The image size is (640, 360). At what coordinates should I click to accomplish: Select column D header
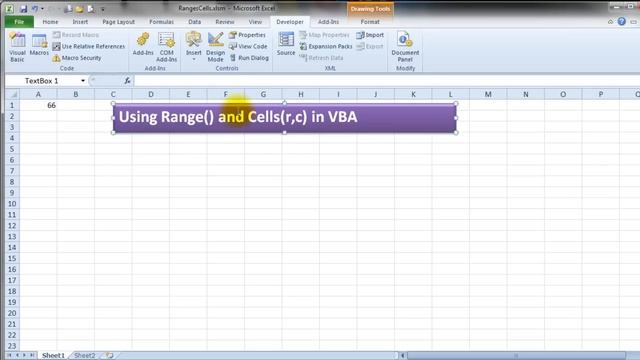(151, 94)
